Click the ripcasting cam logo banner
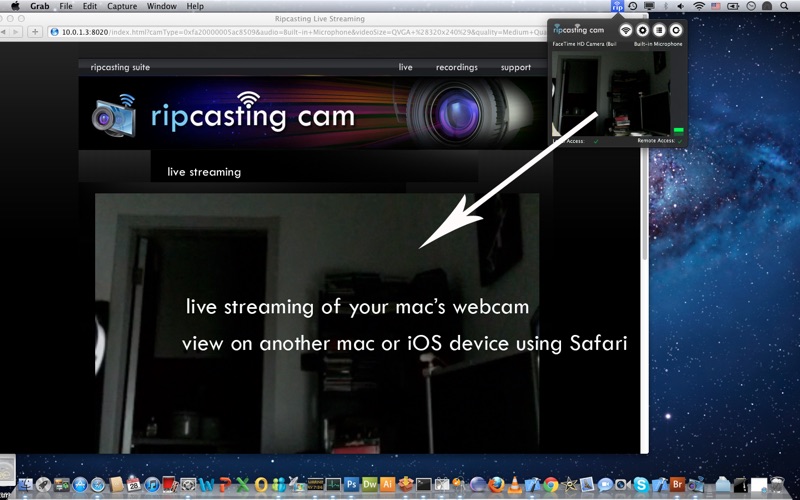Screen dimensions: 800x500 pos(312,113)
